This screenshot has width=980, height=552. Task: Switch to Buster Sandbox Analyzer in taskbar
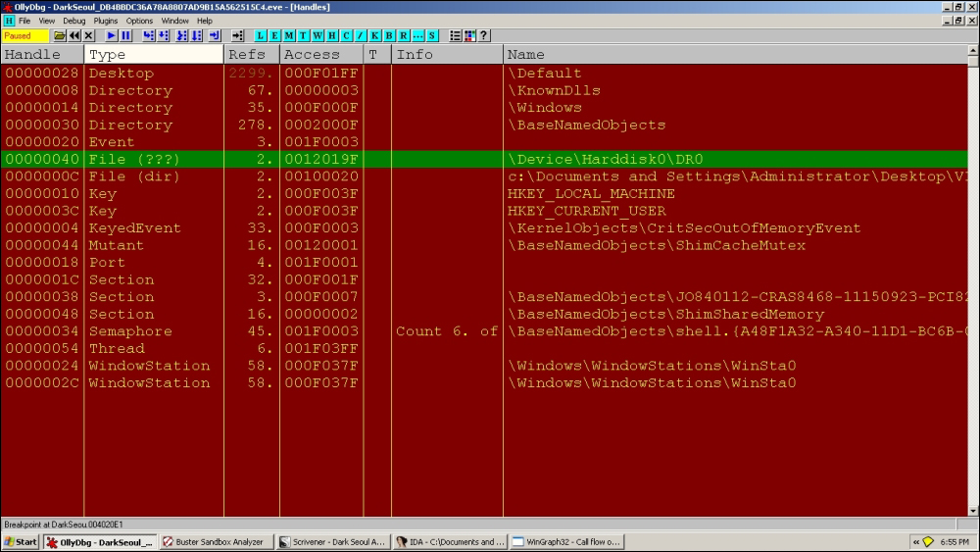[217, 542]
